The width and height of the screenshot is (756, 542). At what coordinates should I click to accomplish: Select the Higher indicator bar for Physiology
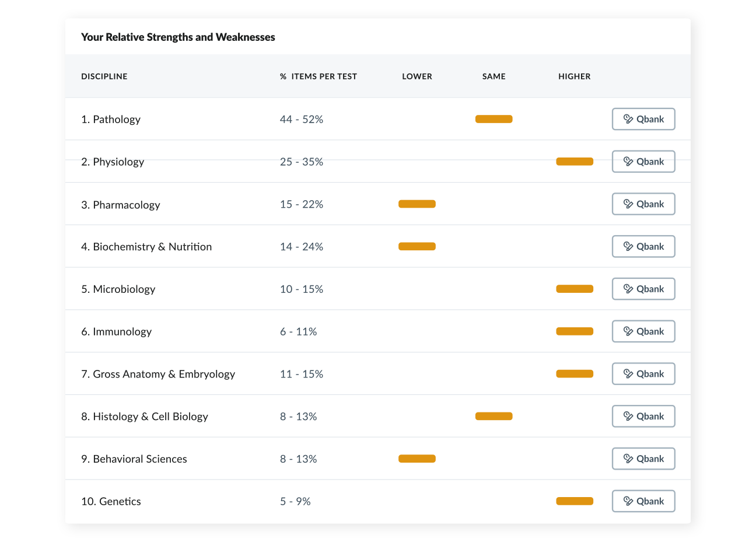click(574, 162)
